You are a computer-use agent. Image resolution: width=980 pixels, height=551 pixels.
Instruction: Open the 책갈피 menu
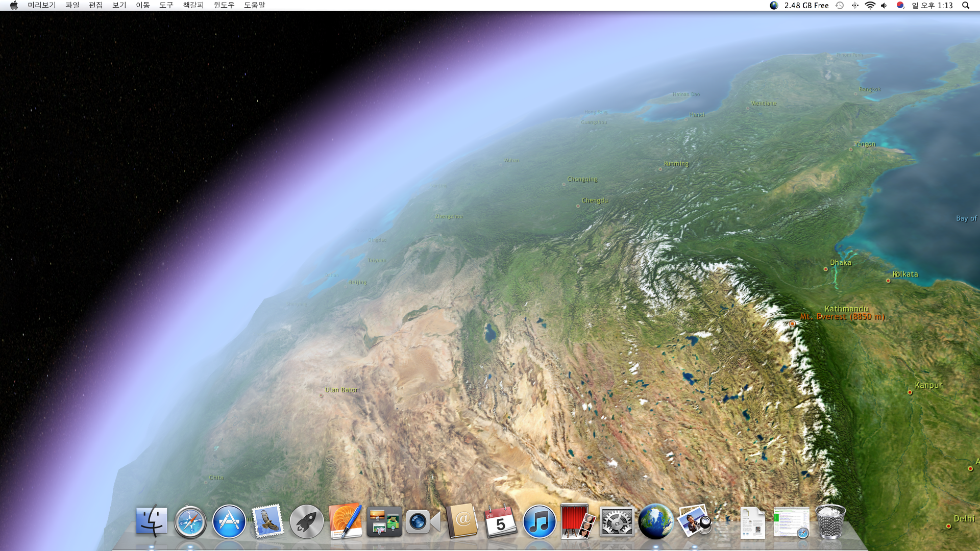[193, 5]
